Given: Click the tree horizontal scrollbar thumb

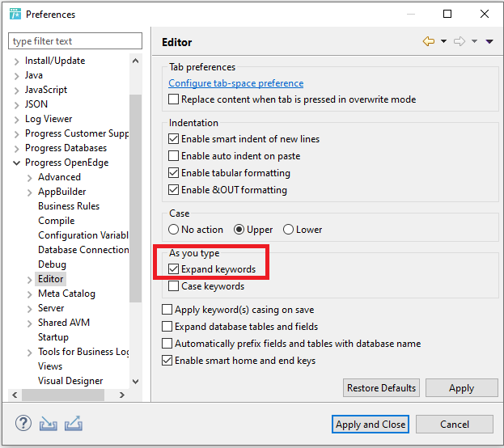Looking at the screenshot, I should [x=63, y=395].
